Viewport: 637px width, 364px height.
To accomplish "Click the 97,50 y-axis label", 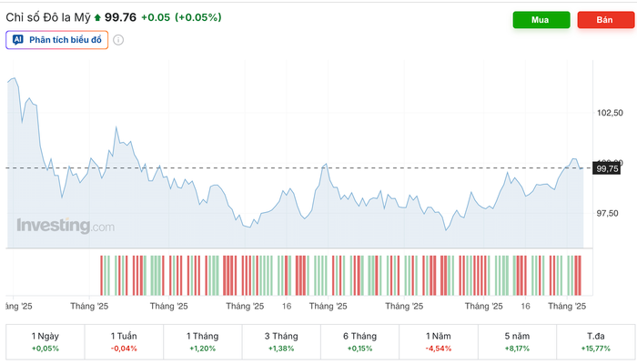I will coord(607,214).
